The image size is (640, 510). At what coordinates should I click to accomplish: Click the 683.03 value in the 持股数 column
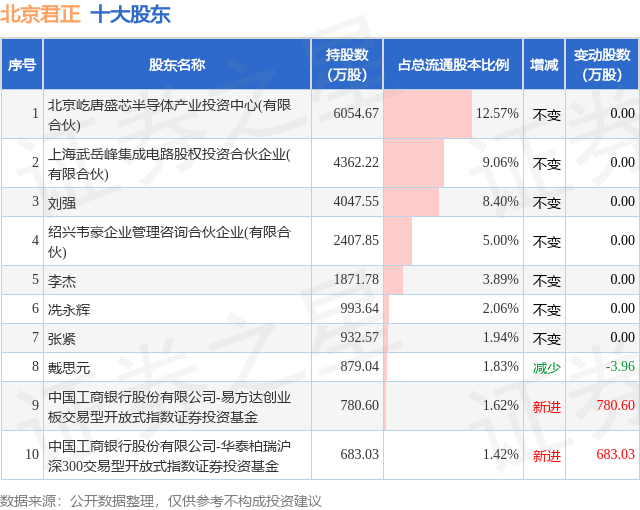click(x=360, y=454)
